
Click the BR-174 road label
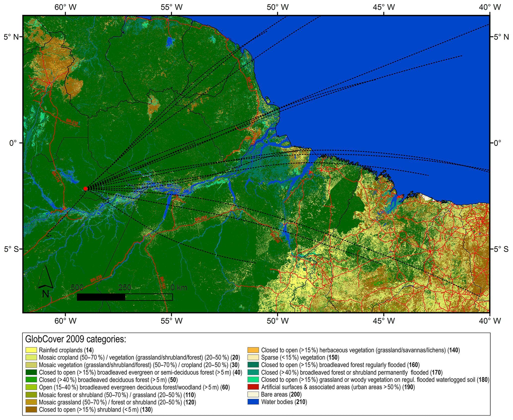[x=56, y=176]
